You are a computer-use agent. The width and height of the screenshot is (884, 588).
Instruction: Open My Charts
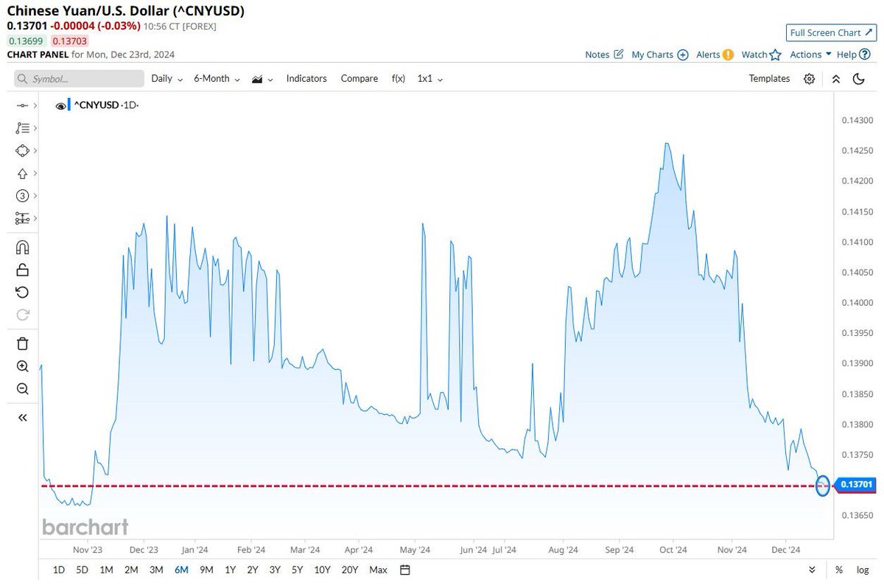660,55
